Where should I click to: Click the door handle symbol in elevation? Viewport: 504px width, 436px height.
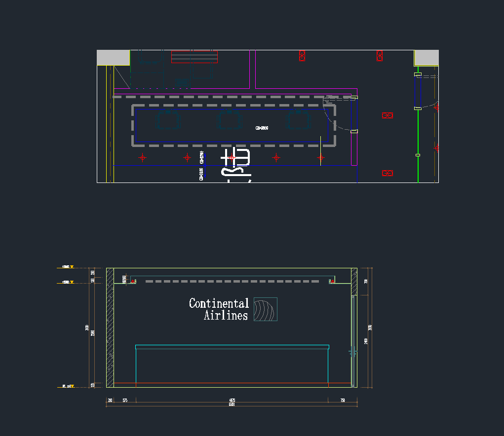(x=352, y=352)
